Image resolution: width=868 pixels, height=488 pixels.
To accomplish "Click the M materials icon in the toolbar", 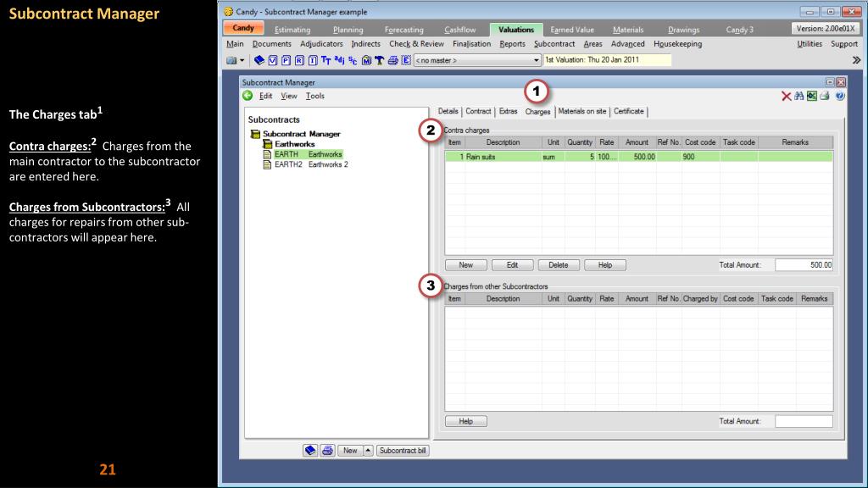I will (366, 60).
